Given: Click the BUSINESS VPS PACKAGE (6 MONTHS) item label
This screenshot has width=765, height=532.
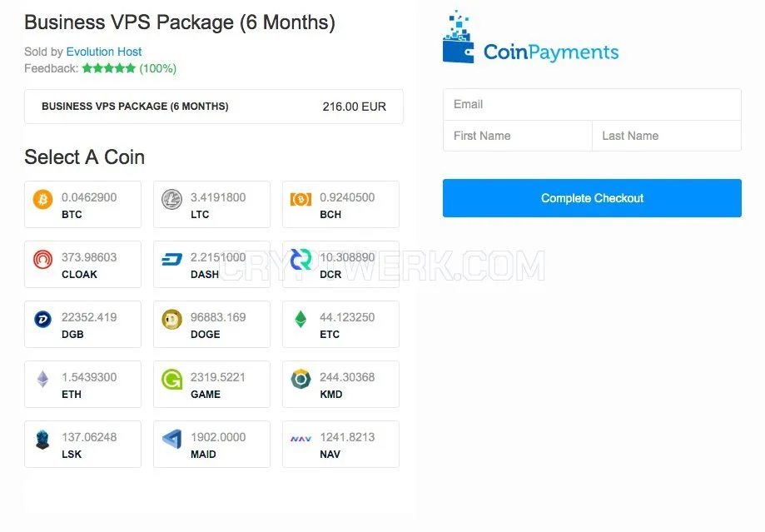Looking at the screenshot, I should click(x=135, y=107).
